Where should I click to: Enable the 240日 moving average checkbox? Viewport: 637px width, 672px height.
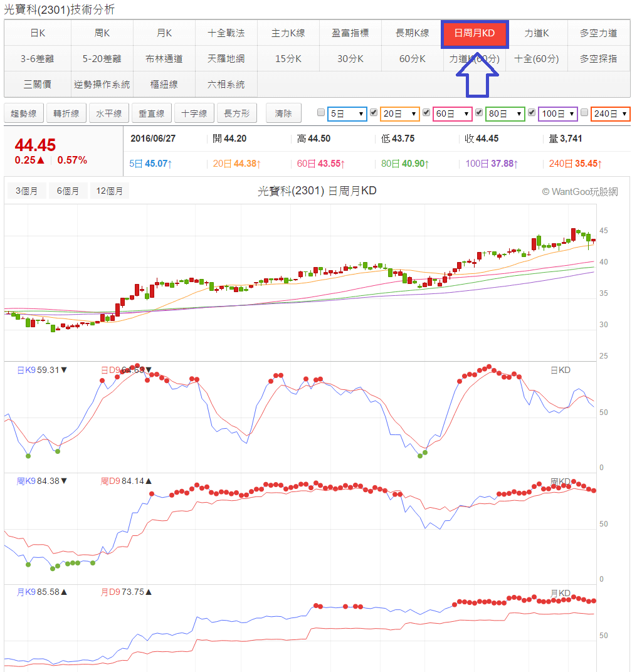pos(584,113)
